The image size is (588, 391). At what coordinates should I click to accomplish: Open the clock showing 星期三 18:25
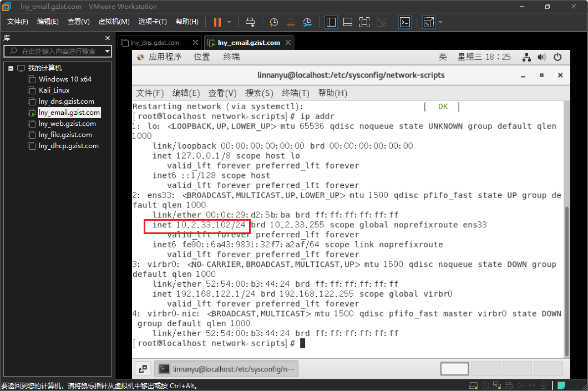tap(484, 57)
